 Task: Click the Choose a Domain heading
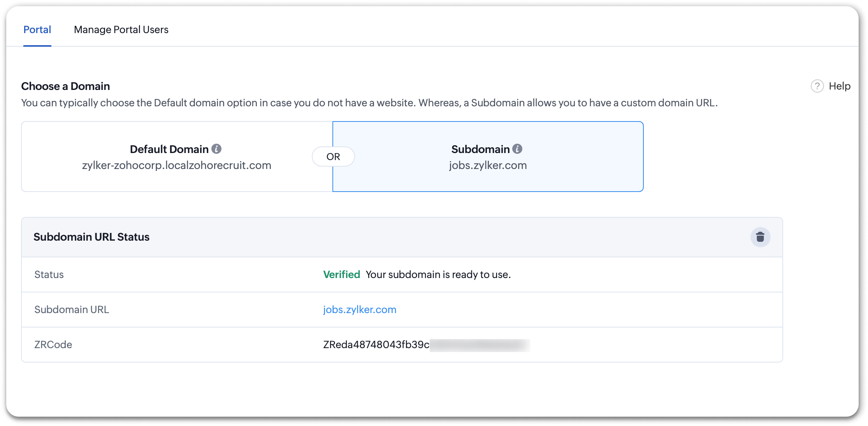point(65,86)
